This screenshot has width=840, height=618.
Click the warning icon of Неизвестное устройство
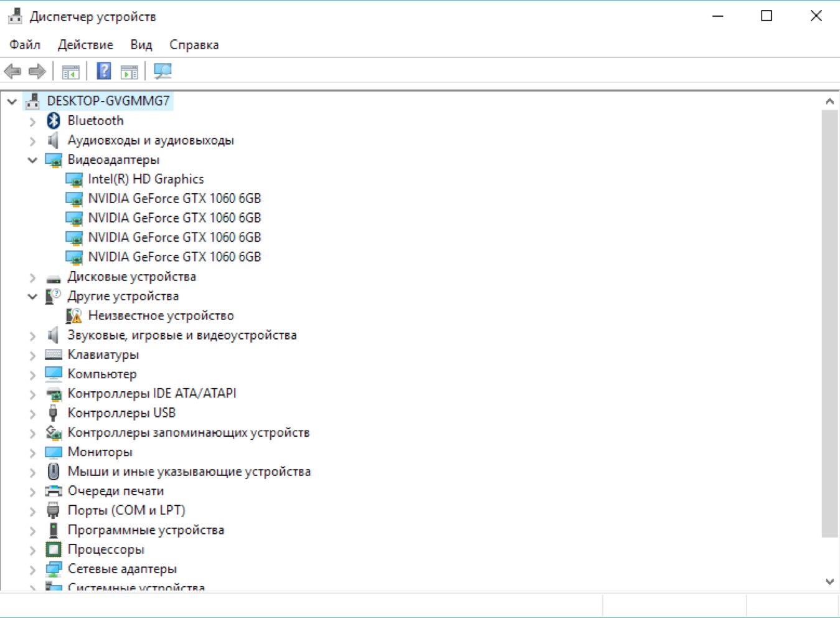[74, 316]
